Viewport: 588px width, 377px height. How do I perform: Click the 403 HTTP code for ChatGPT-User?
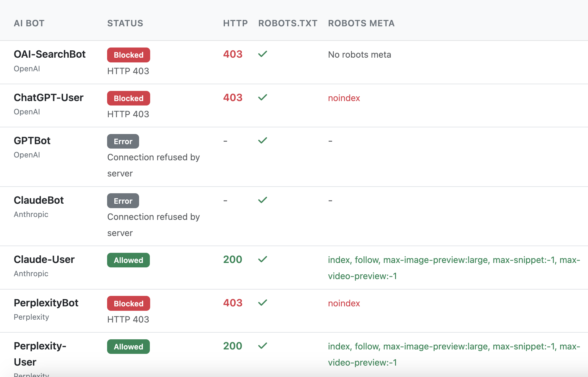point(233,98)
